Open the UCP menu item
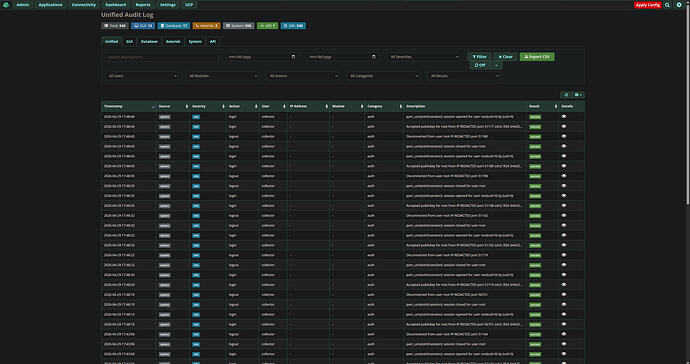Screen dimensions: 690x364 coord(189,5)
